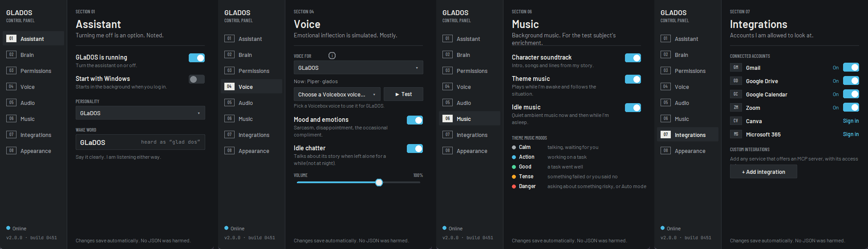Click "Now: Piper · glados" text
Viewport: 868px width, 249px height.
tap(316, 81)
